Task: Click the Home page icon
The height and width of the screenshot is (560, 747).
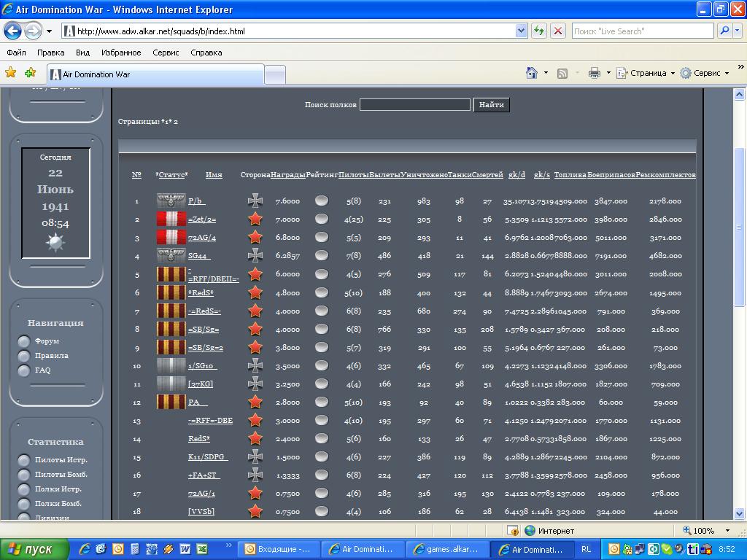Action: click(x=532, y=73)
